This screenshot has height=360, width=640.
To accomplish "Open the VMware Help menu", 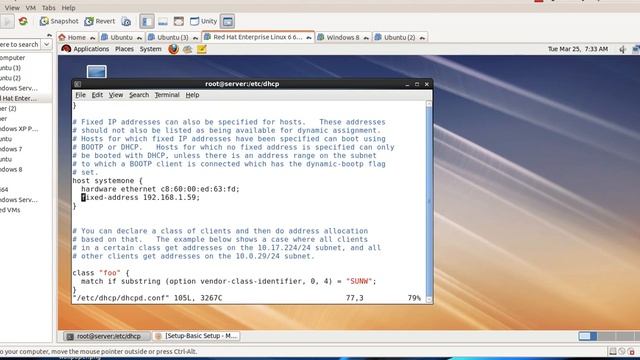I will coord(69,8).
